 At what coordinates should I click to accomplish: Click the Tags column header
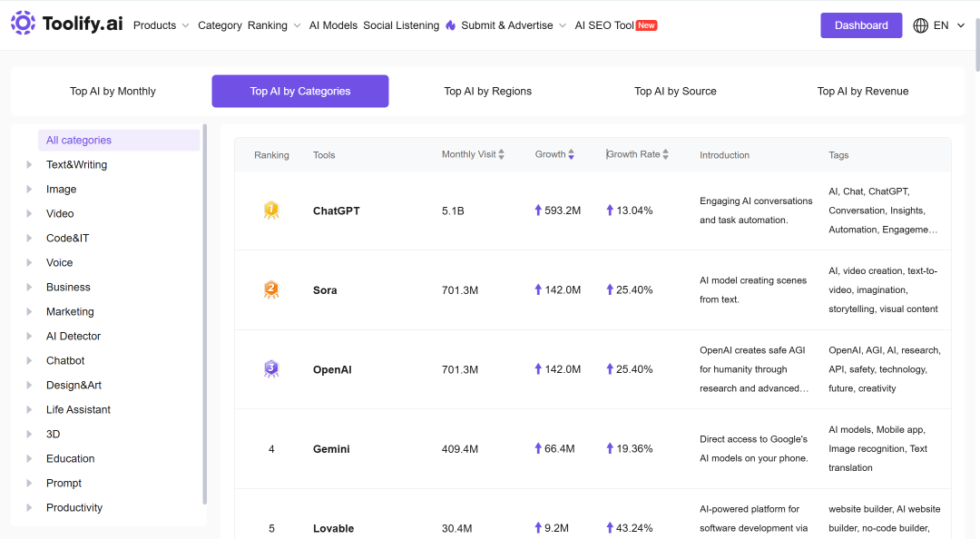point(838,155)
